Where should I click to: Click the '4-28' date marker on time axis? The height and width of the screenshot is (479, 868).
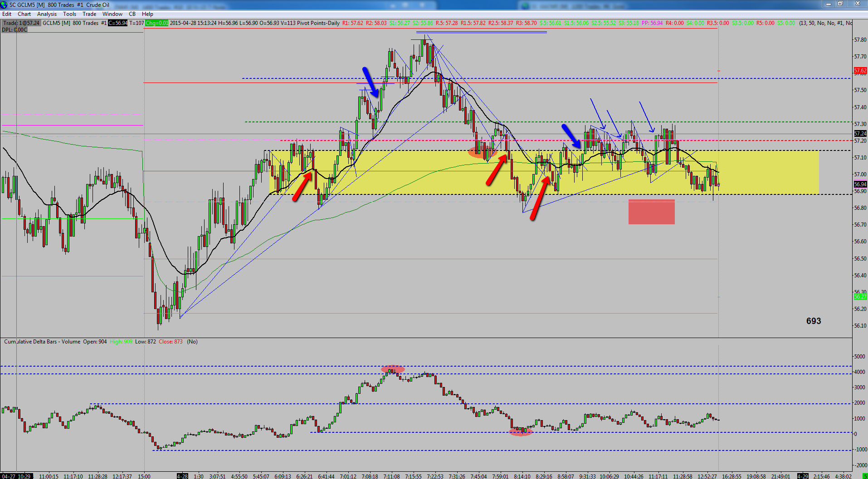click(x=182, y=476)
